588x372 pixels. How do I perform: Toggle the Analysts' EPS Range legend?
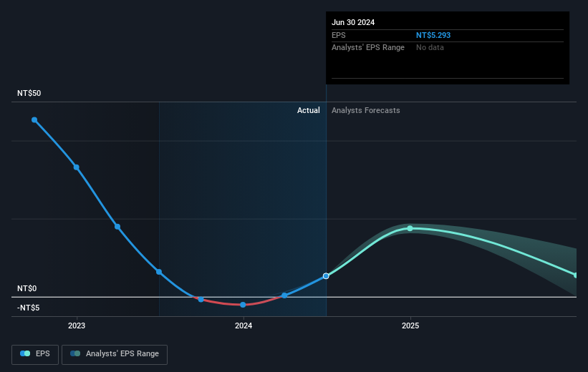pos(115,354)
